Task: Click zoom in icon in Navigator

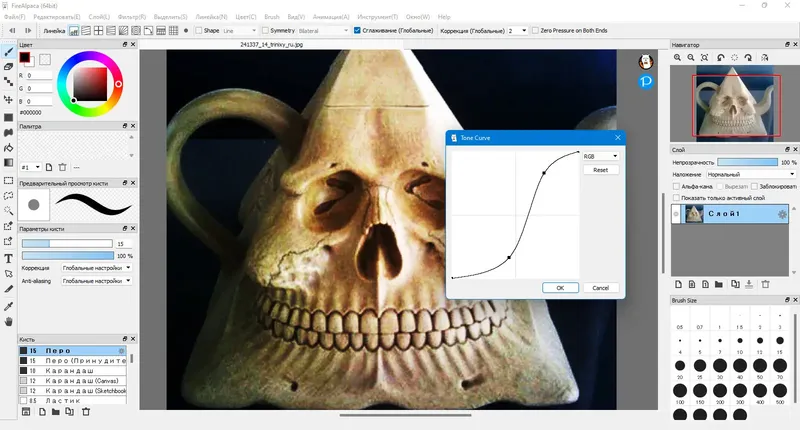Action: pos(677,58)
